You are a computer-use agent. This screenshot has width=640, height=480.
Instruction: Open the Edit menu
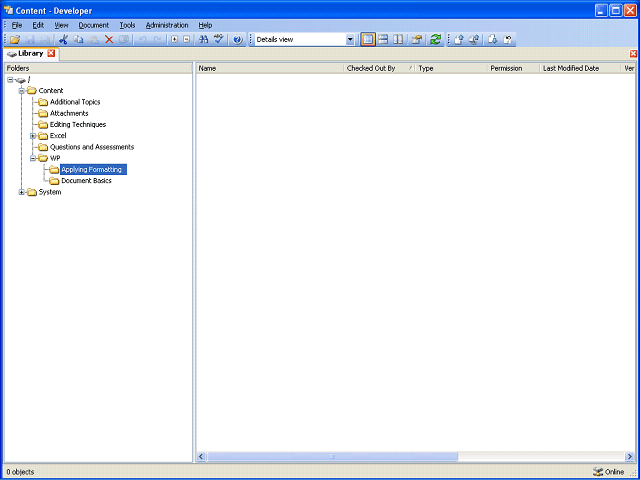(38, 25)
